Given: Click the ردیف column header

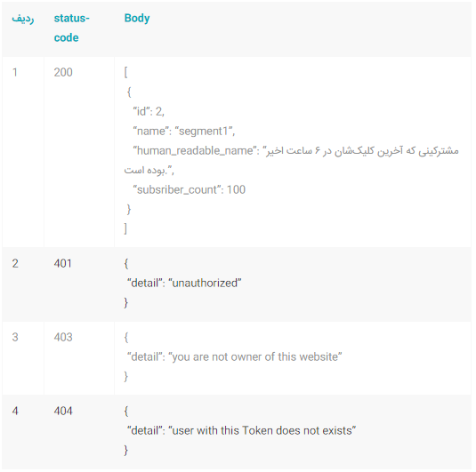Looking at the screenshot, I should pos(23,19).
